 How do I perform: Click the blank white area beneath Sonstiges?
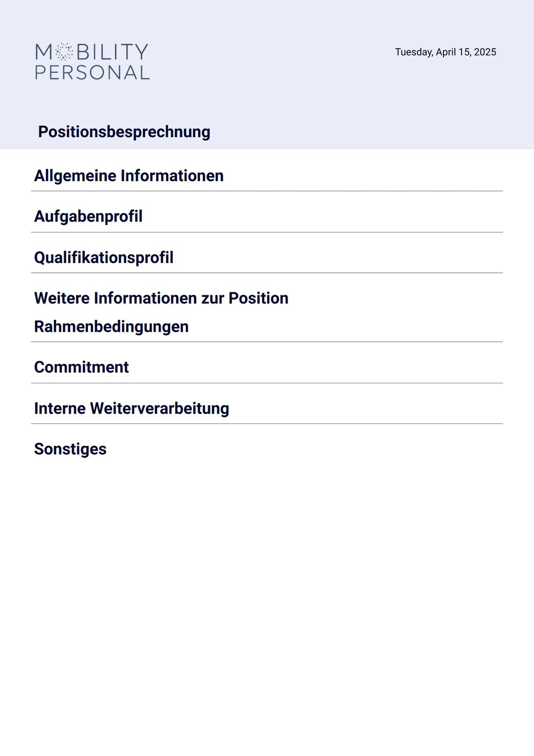click(x=267, y=604)
